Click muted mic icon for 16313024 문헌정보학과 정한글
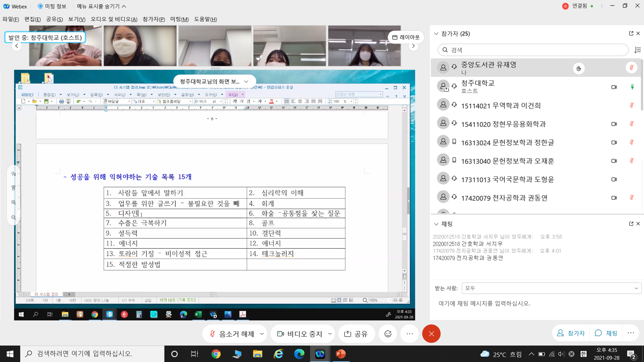This screenshot has height=362, width=644. coord(632,142)
